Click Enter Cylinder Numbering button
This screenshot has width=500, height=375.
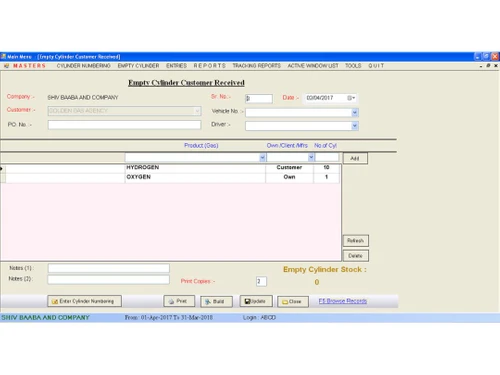pyautogui.click(x=84, y=301)
